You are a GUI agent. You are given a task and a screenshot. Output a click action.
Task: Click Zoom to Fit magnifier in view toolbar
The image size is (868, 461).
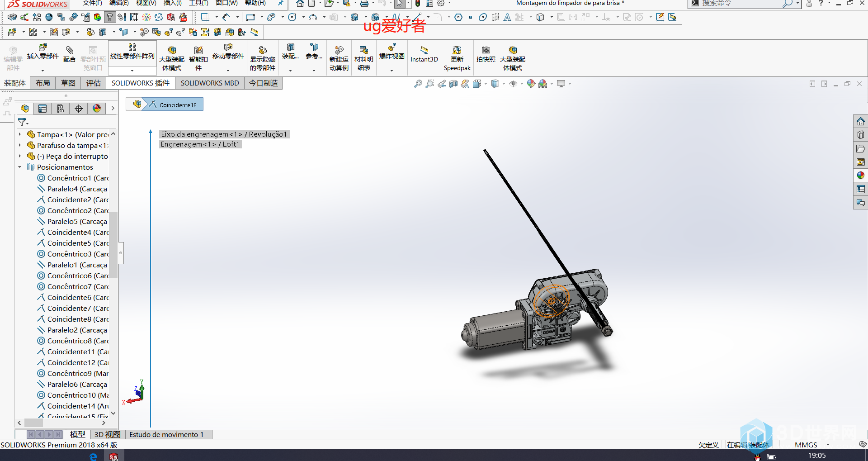pos(418,84)
